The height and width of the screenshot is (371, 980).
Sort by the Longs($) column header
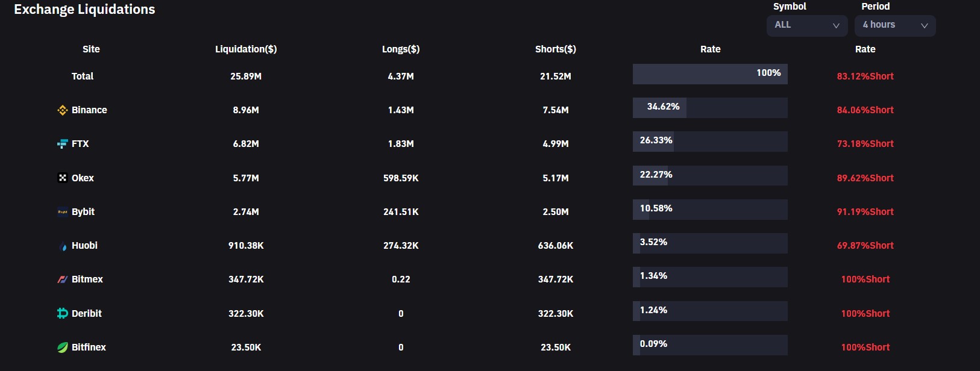[x=401, y=49]
